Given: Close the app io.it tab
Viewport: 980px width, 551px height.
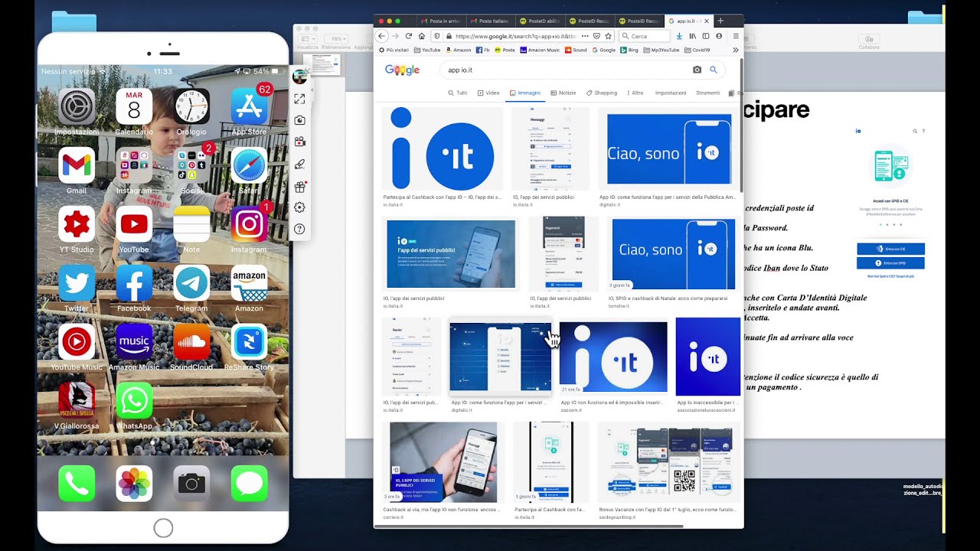Looking at the screenshot, I should point(707,21).
